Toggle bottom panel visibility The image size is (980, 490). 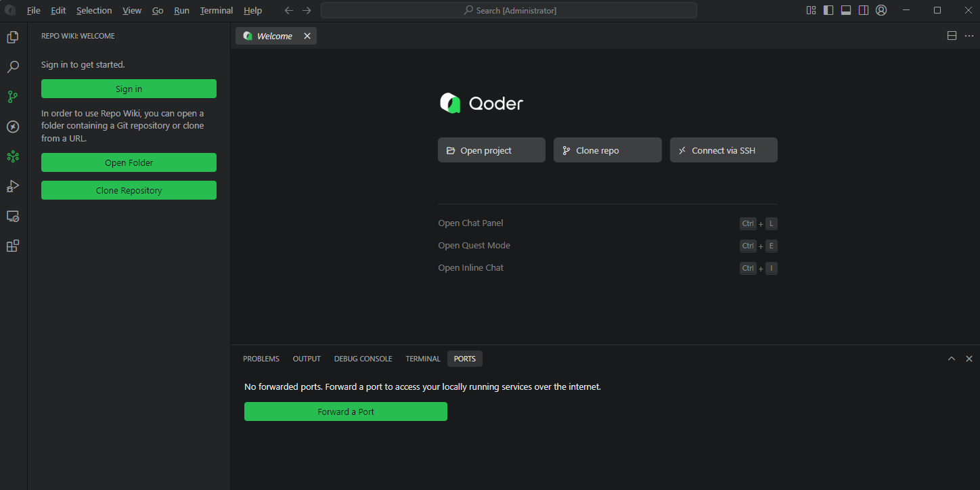click(x=846, y=10)
